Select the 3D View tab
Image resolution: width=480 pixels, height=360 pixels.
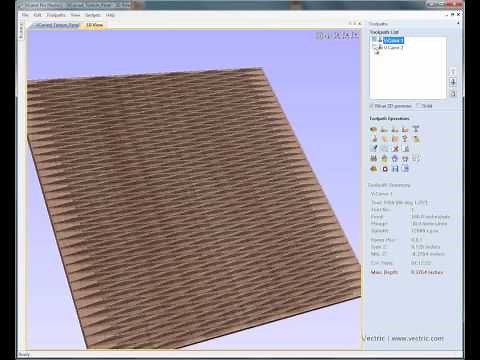tap(94, 25)
